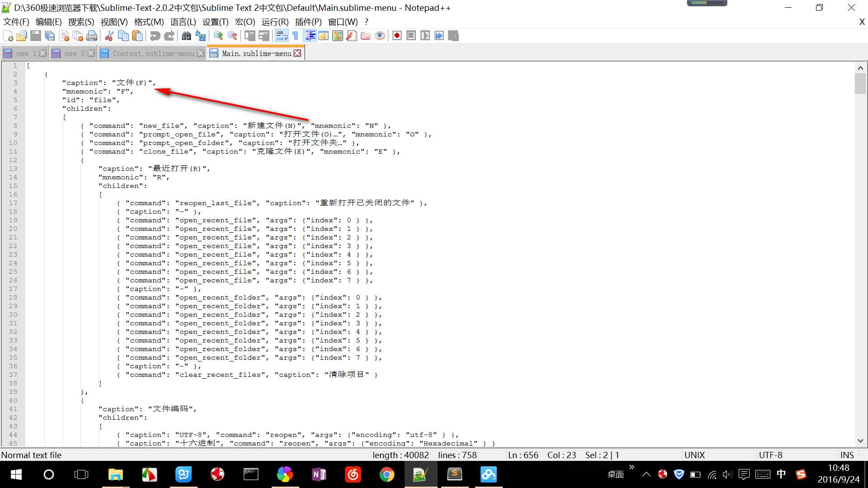Open the ? help menu
868x488 pixels.
pyautogui.click(x=367, y=22)
